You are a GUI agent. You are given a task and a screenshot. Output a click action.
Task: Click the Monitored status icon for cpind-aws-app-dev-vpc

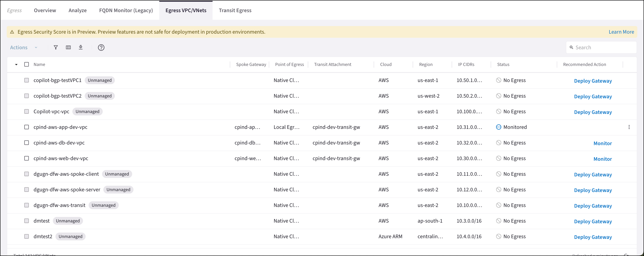[x=499, y=127]
